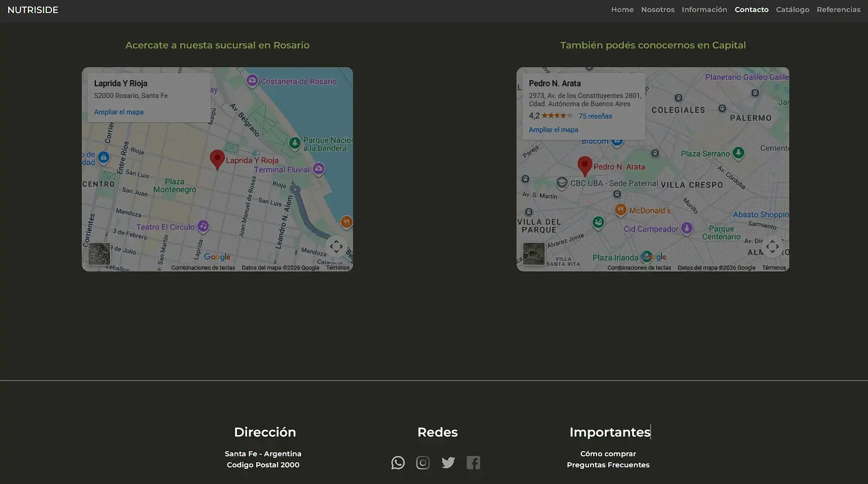
Task: Click Términos on the Capital map
Action: click(x=774, y=268)
